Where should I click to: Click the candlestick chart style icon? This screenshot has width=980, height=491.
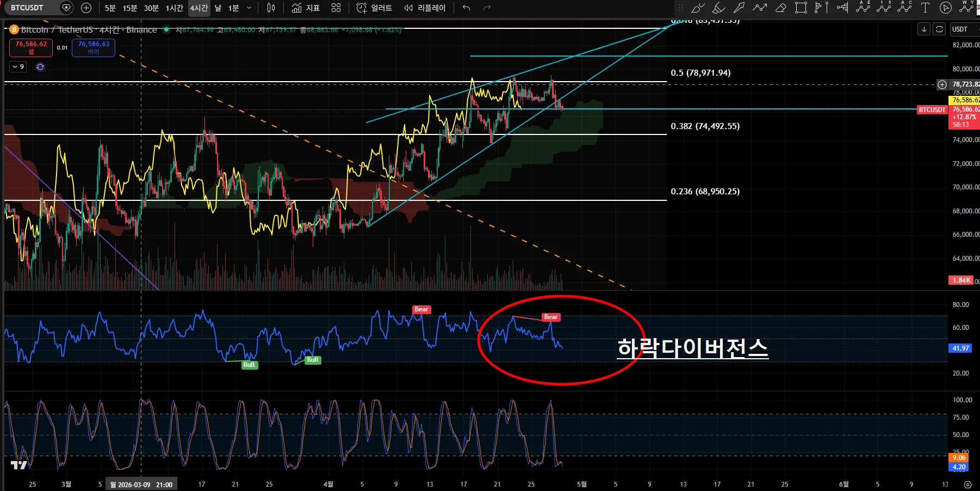[271, 8]
